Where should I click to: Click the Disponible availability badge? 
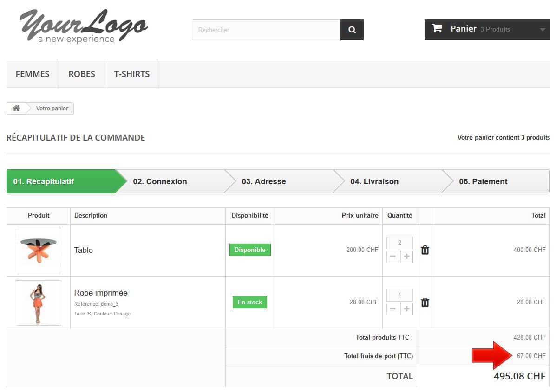[250, 250]
